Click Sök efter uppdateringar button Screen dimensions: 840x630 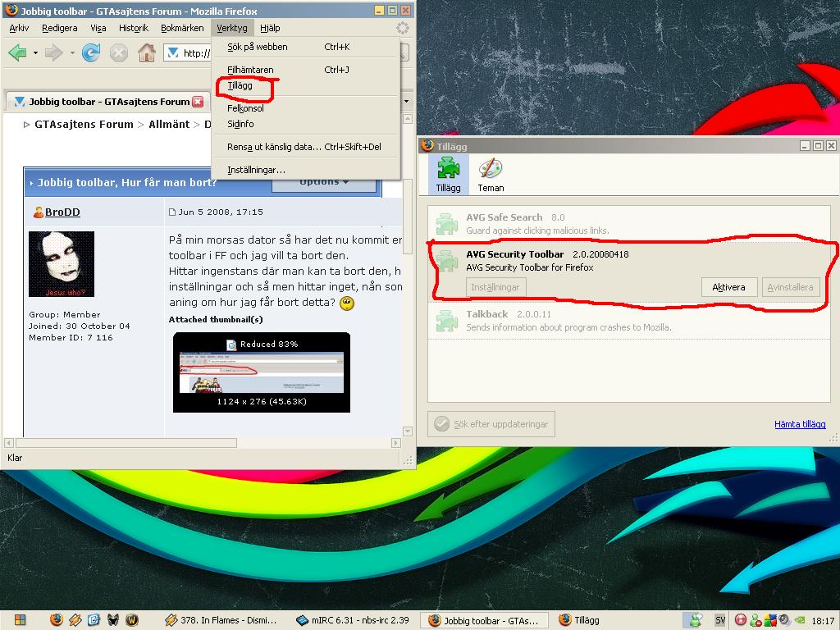tap(491, 424)
